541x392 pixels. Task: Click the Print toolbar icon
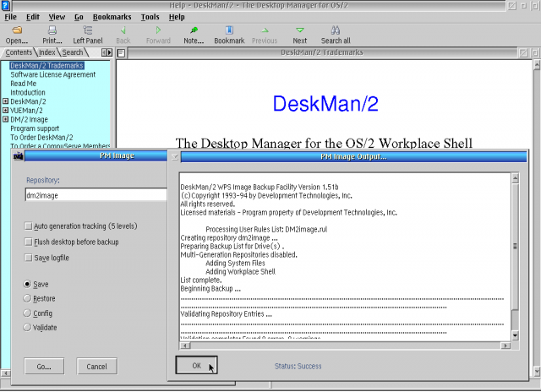click(x=52, y=30)
